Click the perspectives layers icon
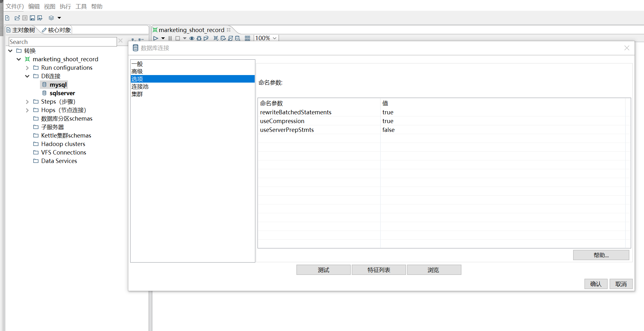Image resolution: width=644 pixels, height=331 pixels. pyautogui.click(x=51, y=18)
